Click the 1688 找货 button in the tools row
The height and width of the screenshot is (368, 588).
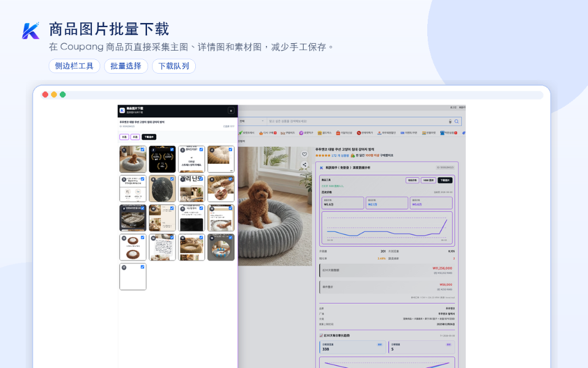[428, 180]
